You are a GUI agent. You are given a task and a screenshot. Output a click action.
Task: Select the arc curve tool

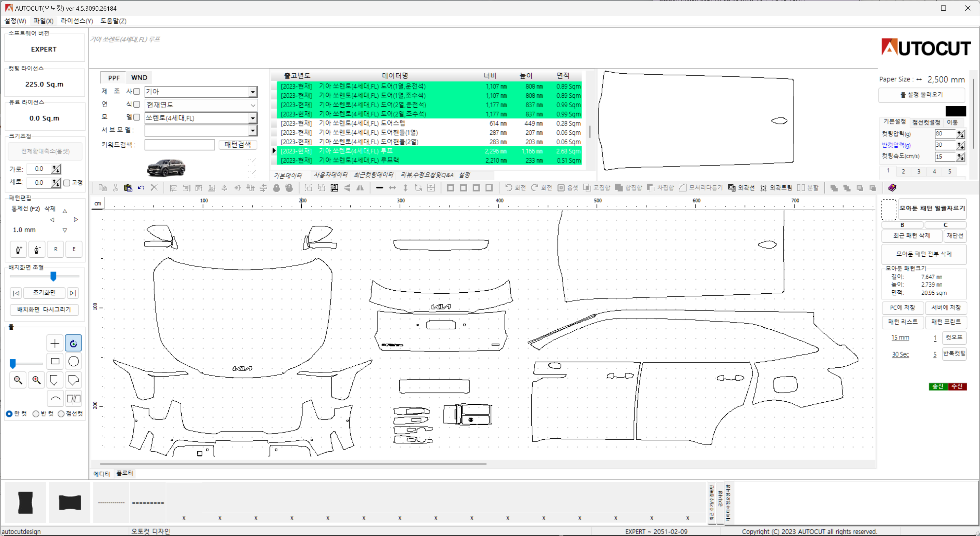pos(55,398)
